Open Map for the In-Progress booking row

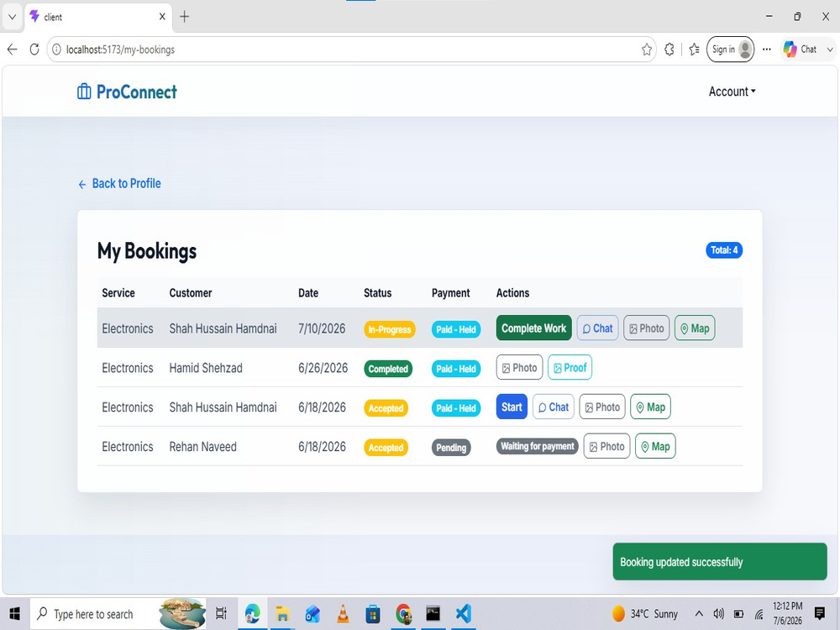click(x=695, y=328)
